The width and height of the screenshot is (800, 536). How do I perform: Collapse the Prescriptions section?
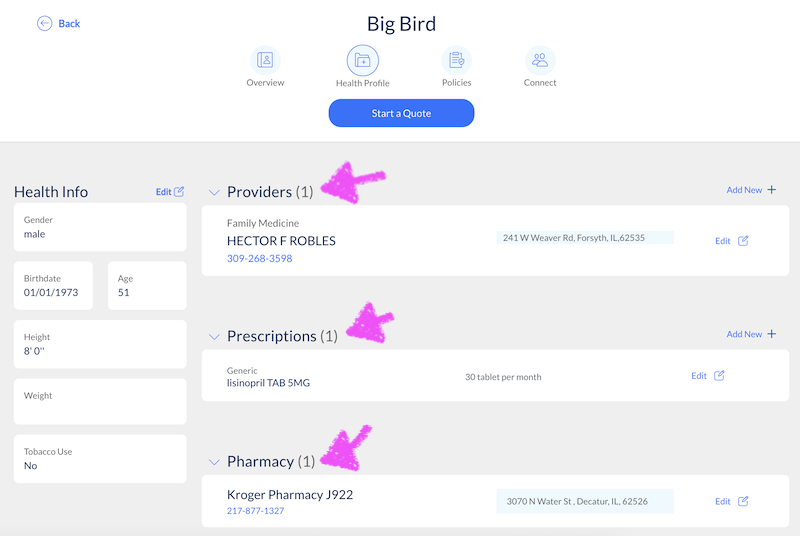[214, 337]
